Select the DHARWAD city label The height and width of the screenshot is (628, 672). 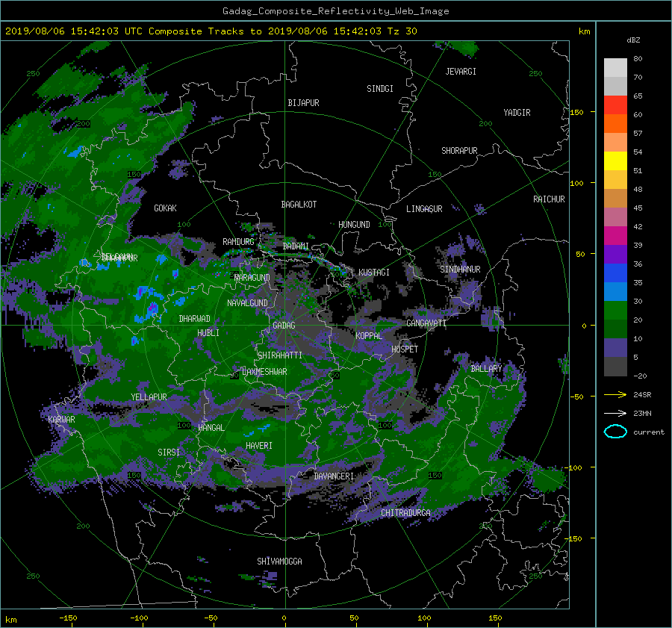coord(195,319)
